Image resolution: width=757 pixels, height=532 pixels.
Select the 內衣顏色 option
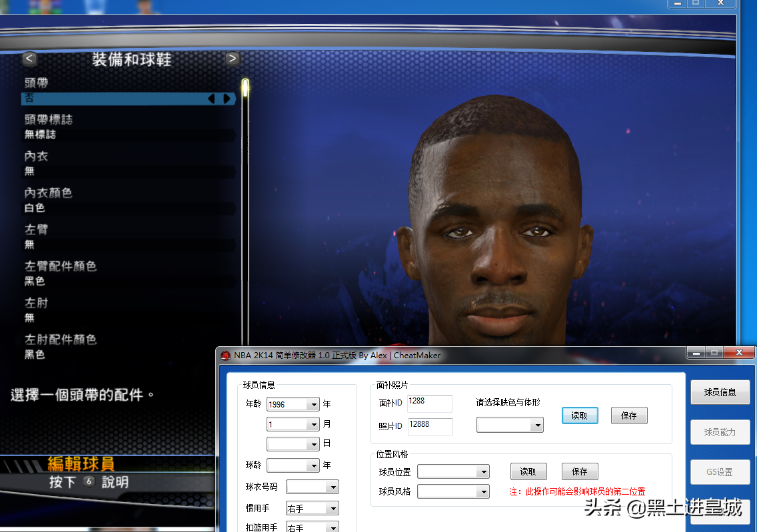pos(129,200)
